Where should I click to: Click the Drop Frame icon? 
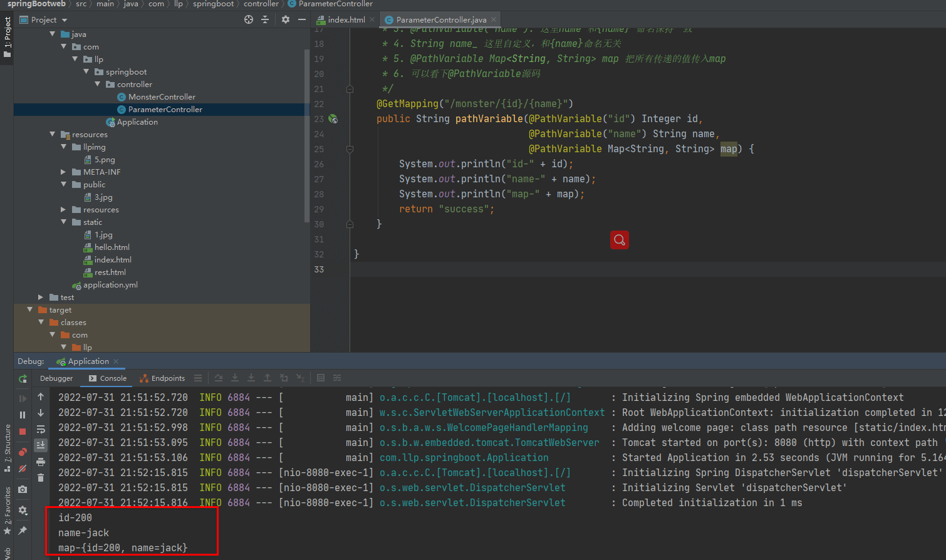(284, 378)
